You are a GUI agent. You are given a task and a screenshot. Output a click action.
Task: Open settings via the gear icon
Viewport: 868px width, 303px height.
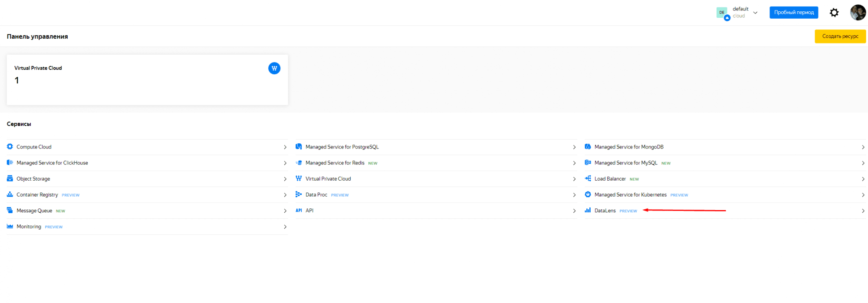pyautogui.click(x=834, y=13)
